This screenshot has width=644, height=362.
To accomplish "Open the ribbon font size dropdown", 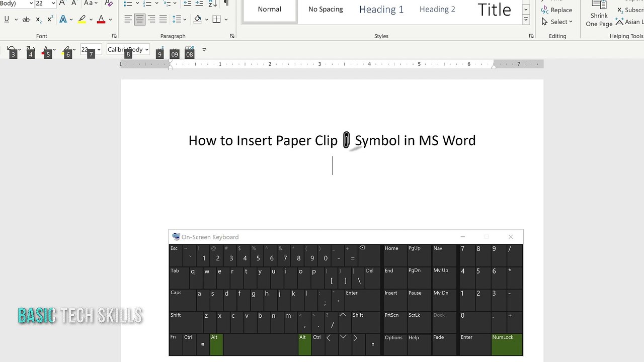I will [53, 4].
